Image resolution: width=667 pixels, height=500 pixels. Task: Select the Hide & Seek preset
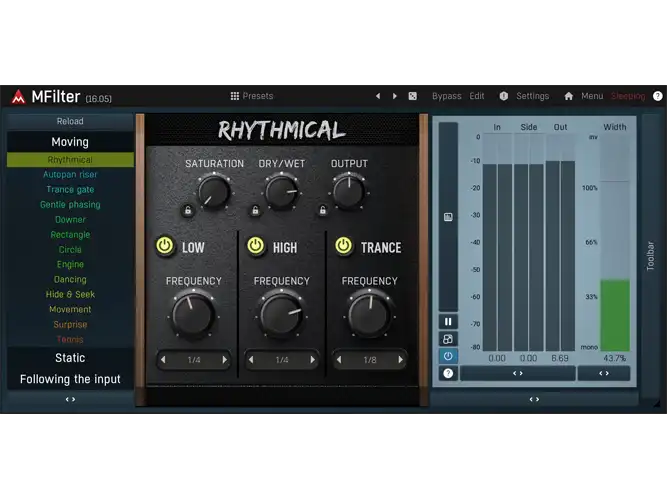point(70,294)
